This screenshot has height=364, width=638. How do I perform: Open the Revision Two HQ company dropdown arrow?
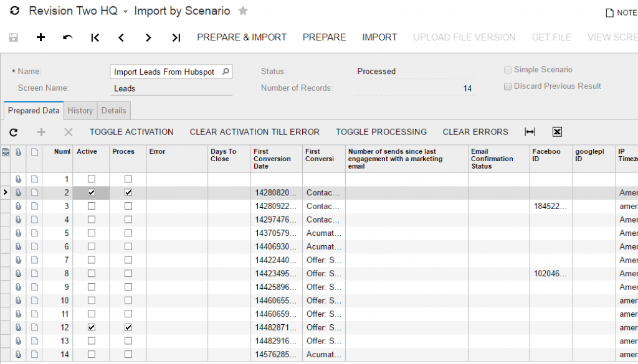click(125, 12)
